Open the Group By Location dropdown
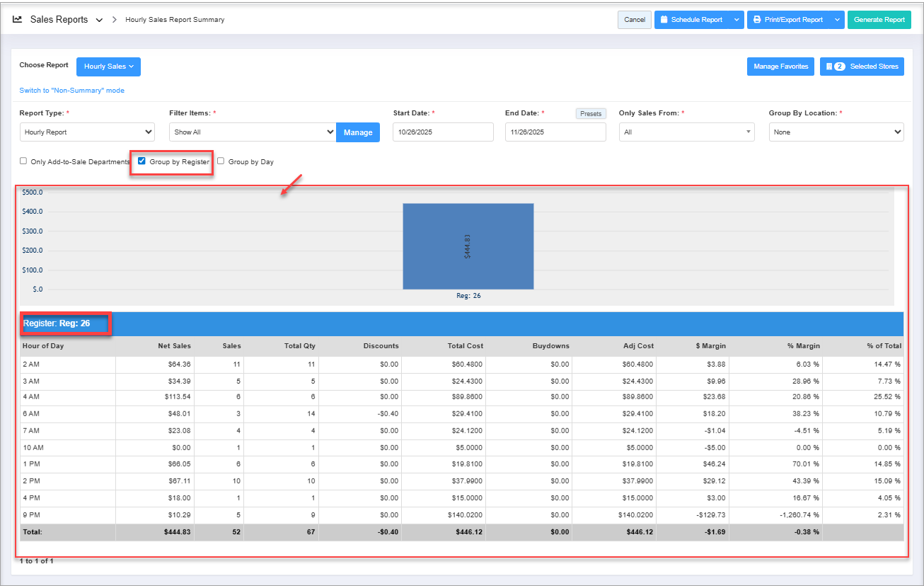 click(x=836, y=132)
